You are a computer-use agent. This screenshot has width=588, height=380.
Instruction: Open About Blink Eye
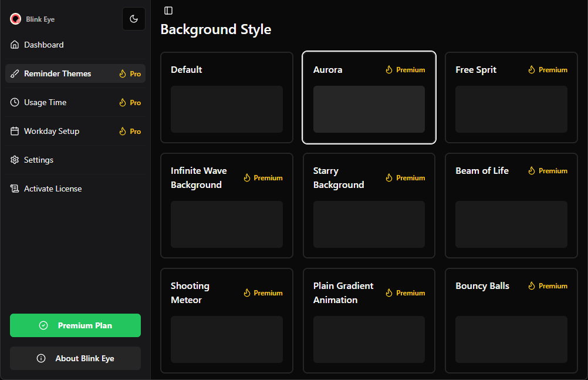[75, 358]
